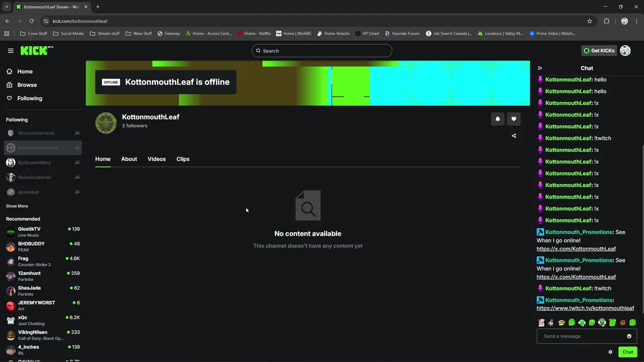The height and width of the screenshot is (362, 644).
Task: Open ShesJade recommended channel
Action: pos(43,291)
